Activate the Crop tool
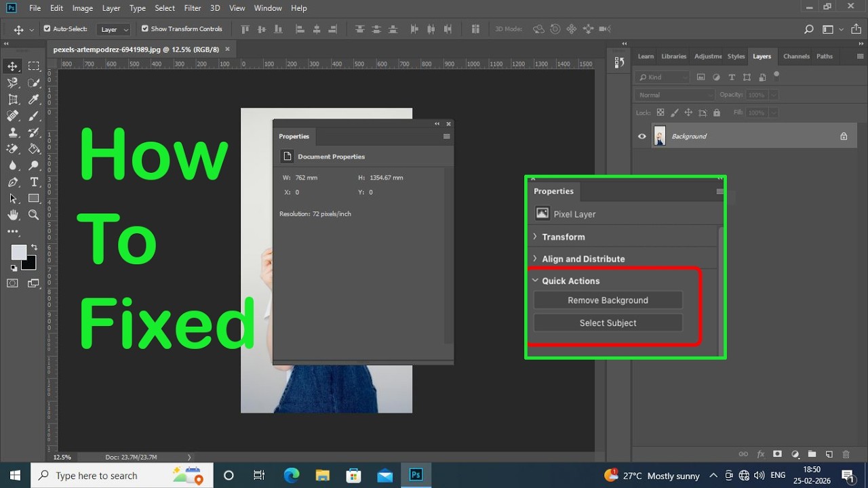The image size is (868, 488). [x=13, y=100]
